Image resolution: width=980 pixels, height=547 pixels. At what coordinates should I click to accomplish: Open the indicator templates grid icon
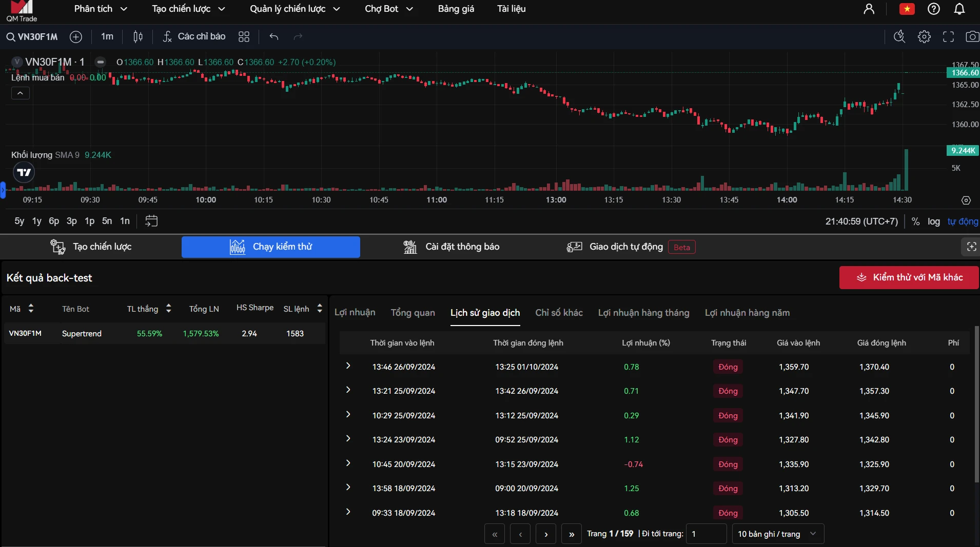point(244,37)
